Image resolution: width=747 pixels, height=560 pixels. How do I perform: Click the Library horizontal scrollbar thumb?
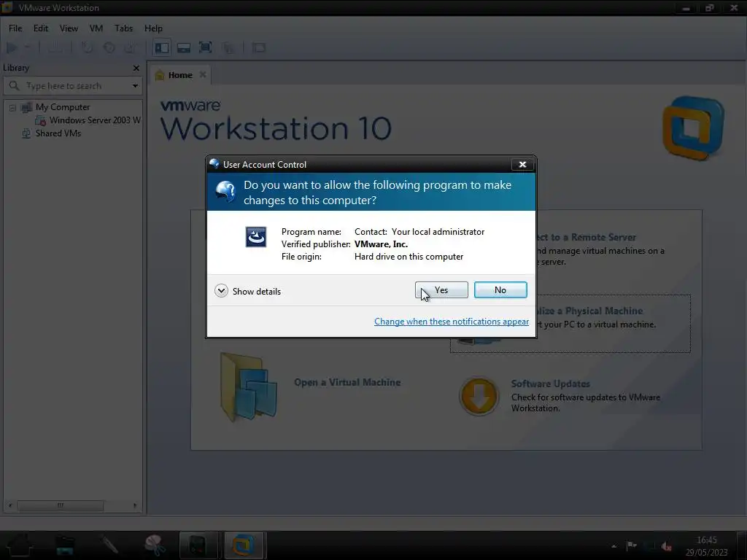(x=61, y=505)
